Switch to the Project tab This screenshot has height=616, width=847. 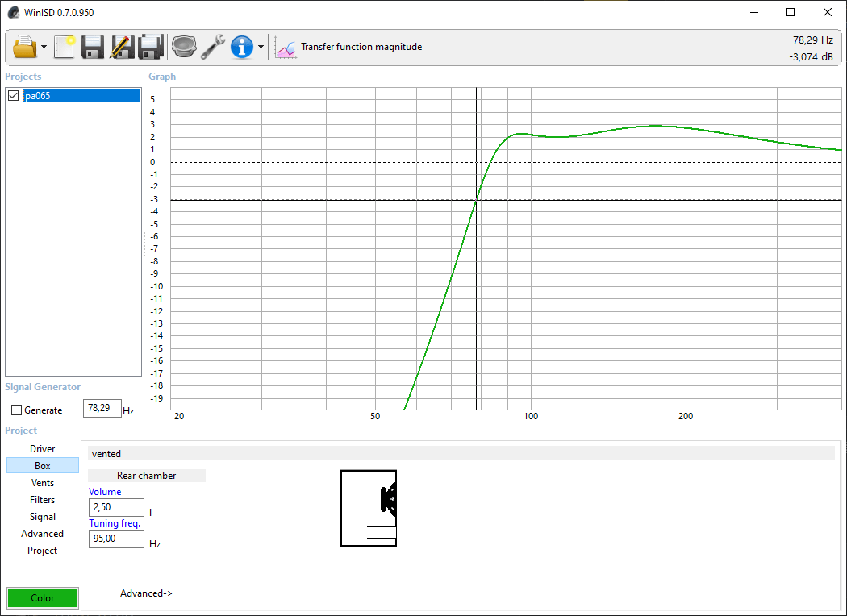tap(42, 550)
